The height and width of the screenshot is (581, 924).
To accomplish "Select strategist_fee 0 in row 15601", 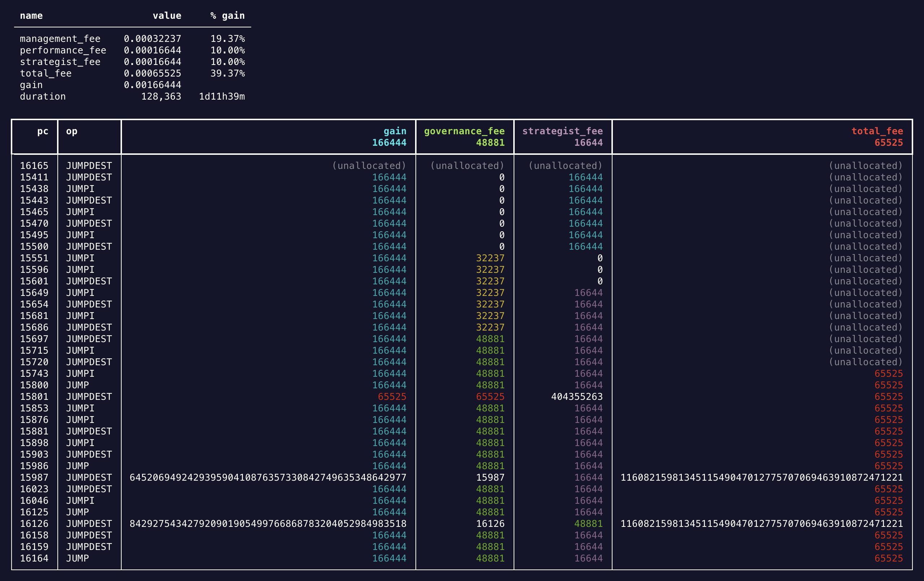I will [x=600, y=281].
